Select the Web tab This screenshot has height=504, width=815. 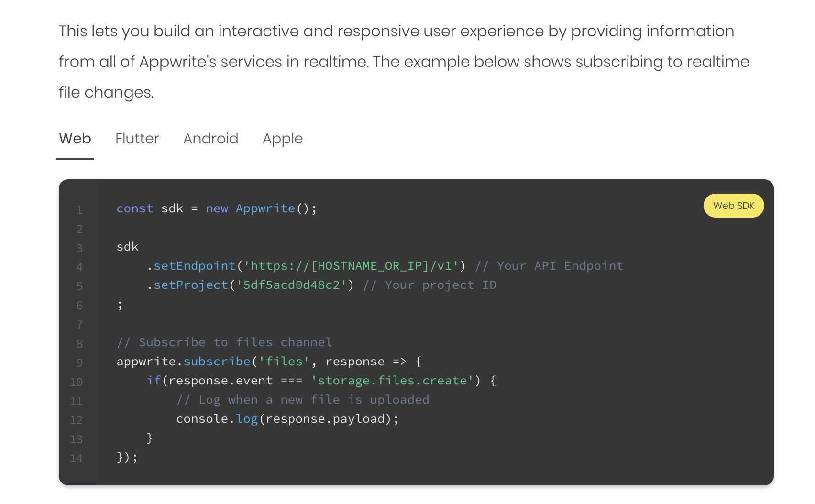75,139
